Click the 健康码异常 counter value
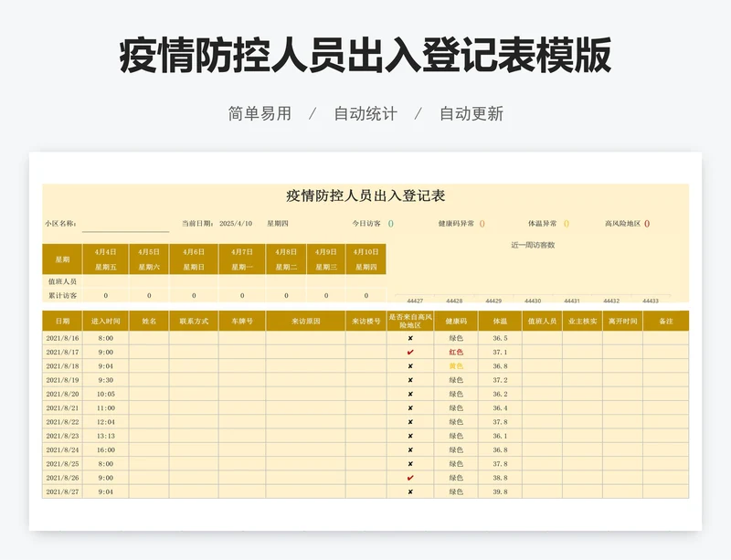Screen dimensions: 731x560 point(482,223)
